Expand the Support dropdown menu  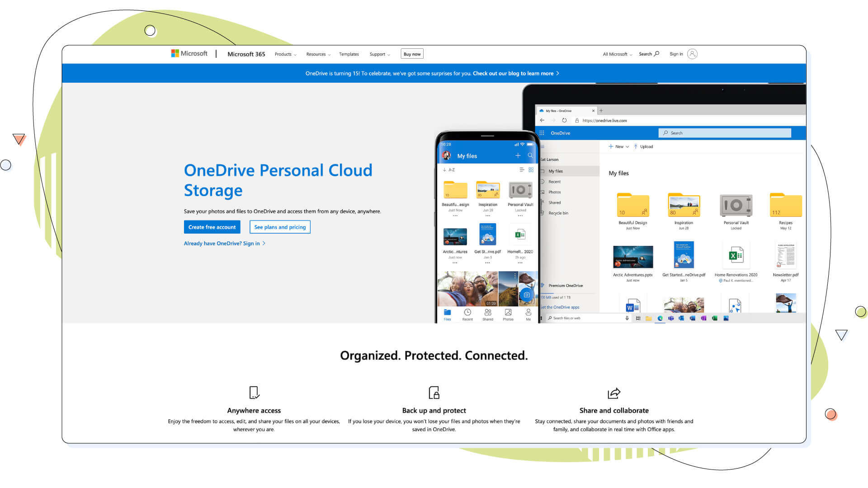(x=380, y=54)
